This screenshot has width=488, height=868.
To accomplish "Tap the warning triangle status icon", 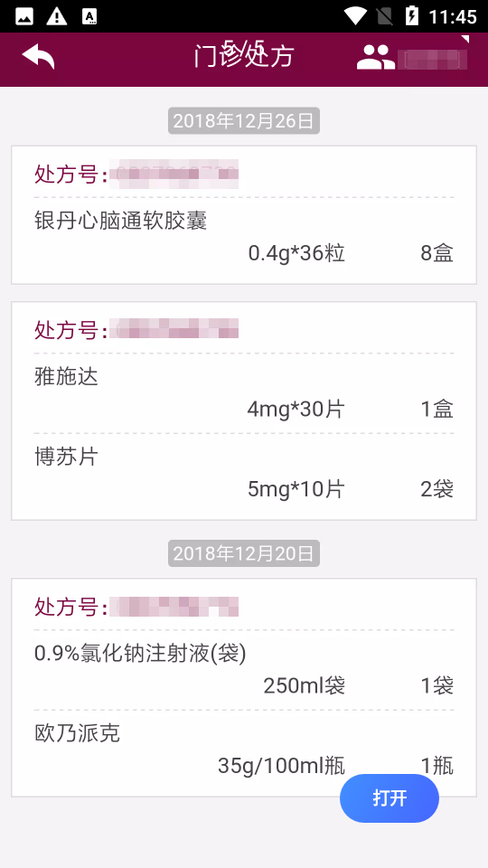I will coord(56,16).
